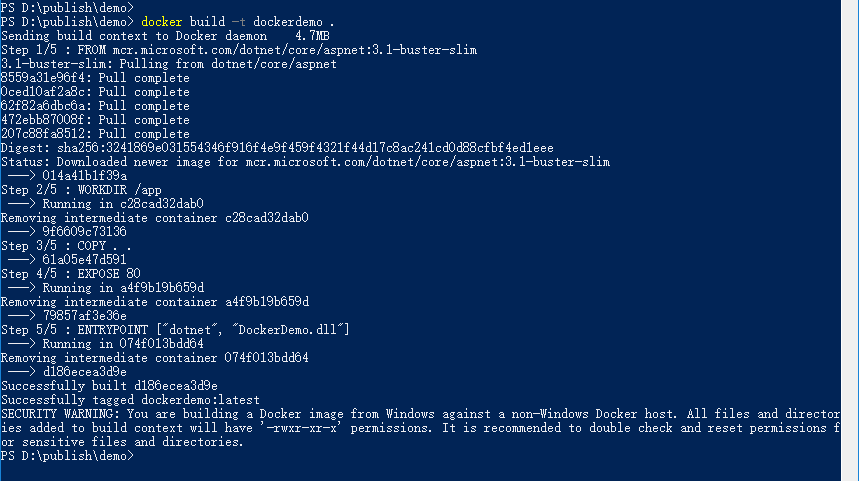Click 'Removing intermediate container c28cad32dab0' line

click(154, 218)
